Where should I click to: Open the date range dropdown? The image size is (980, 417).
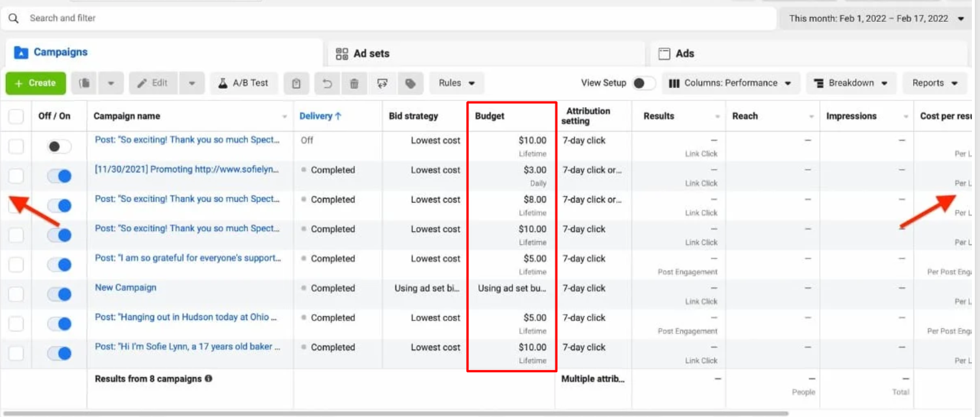click(876, 18)
